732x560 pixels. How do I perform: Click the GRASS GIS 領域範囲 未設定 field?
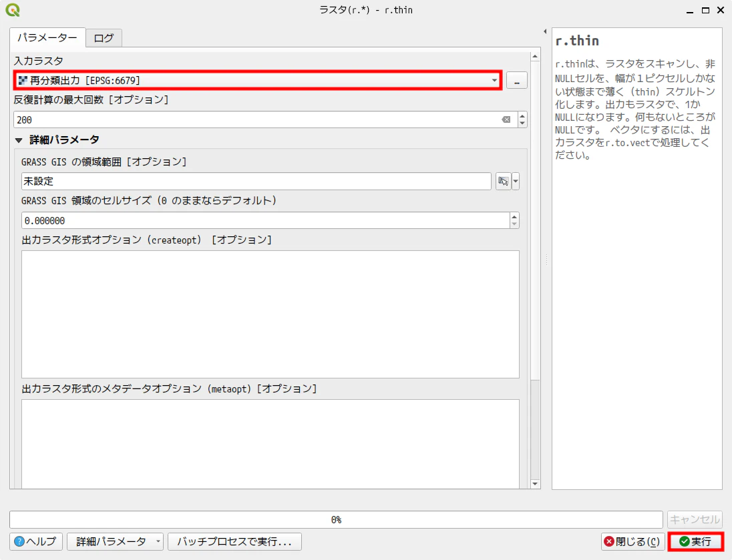tap(256, 181)
